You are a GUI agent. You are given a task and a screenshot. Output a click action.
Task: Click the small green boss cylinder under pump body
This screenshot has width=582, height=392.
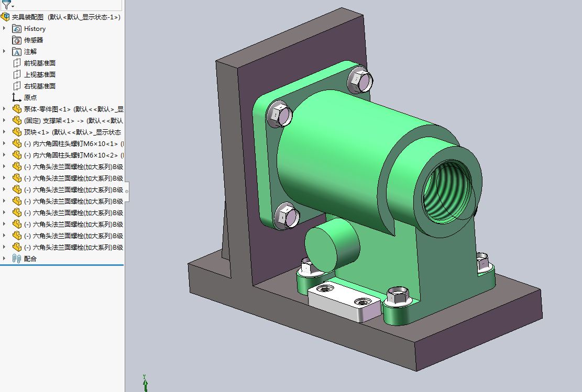tap(332, 246)
